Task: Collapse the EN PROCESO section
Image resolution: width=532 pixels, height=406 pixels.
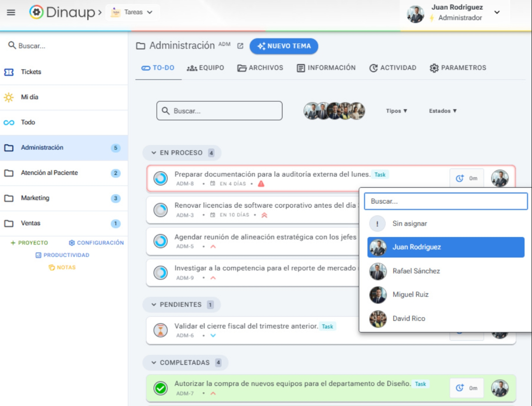Action: (154, 153)
